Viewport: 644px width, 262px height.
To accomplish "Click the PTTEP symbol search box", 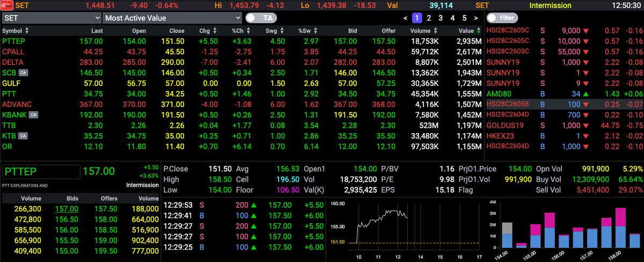I will tap(40, 172).
